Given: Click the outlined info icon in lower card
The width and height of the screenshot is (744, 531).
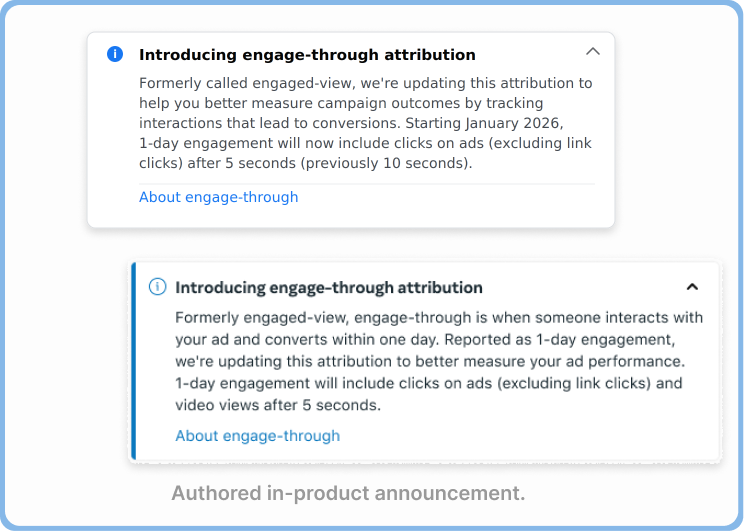Looking at the screenshot, I should [158, 287].
